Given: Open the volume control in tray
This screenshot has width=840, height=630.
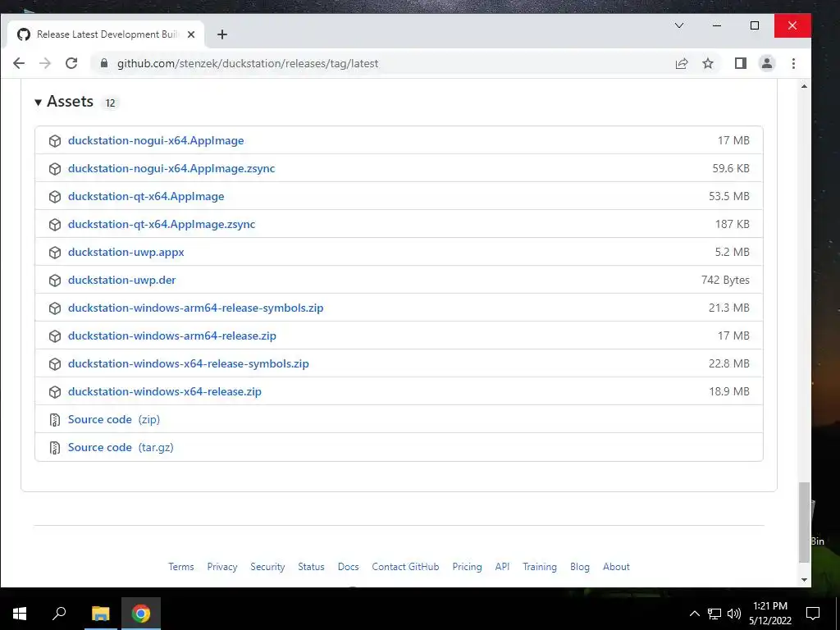Looking at the screenshot, I should (x=734, y=614).
